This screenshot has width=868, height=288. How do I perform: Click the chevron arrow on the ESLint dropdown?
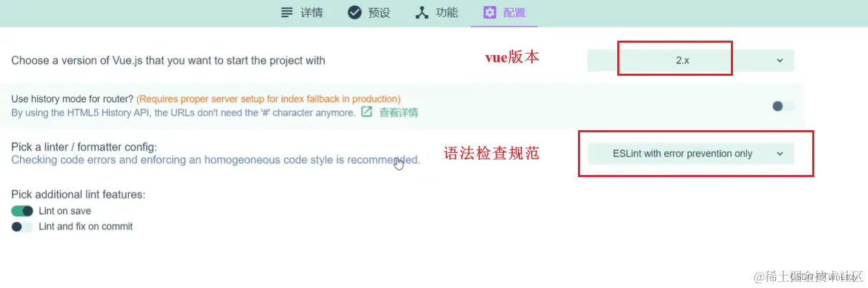(780, 154)
